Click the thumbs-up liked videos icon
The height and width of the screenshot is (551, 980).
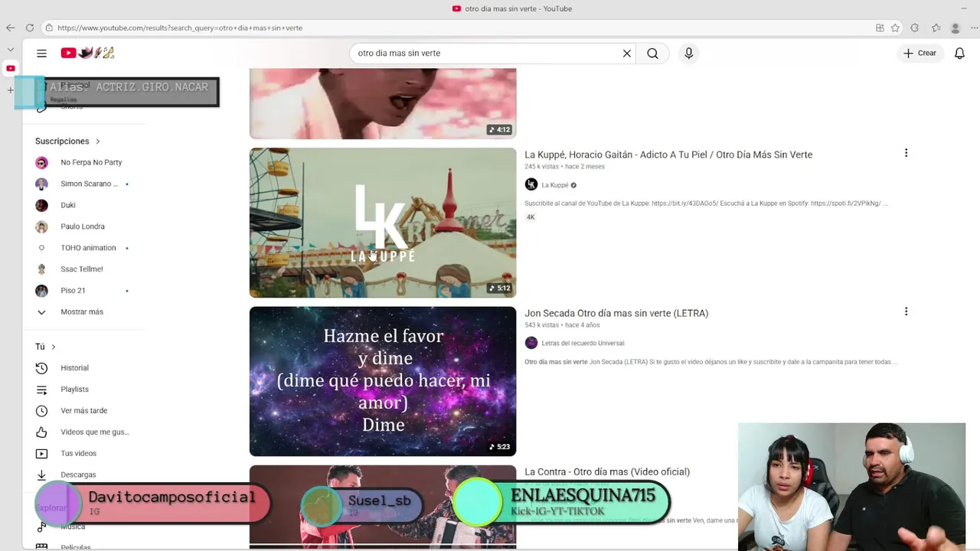(41, 432)
